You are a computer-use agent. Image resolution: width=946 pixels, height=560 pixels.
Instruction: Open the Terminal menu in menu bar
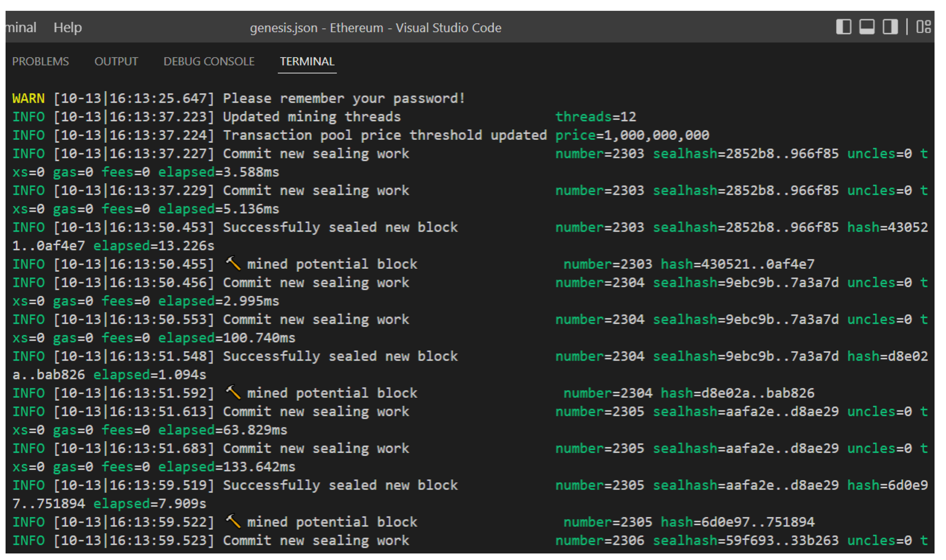pyautogui.click(x=21, y=27)
